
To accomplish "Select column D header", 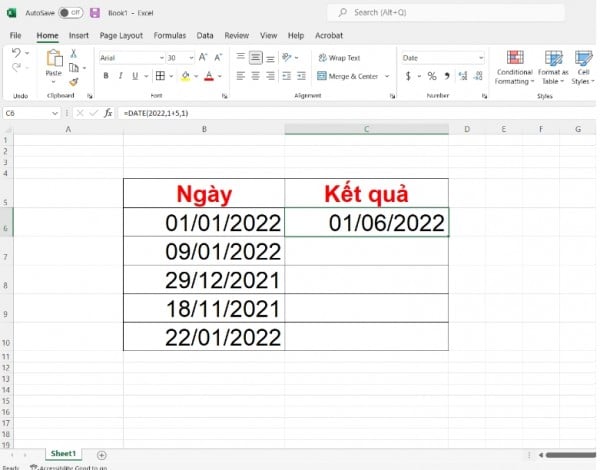I will (467, 129).
